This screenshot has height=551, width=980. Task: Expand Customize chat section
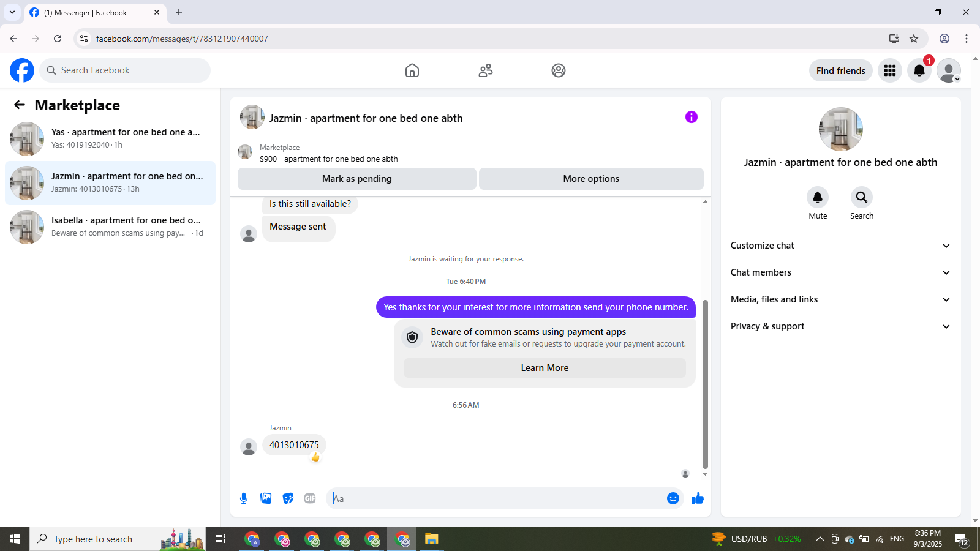tap(840, 246)
